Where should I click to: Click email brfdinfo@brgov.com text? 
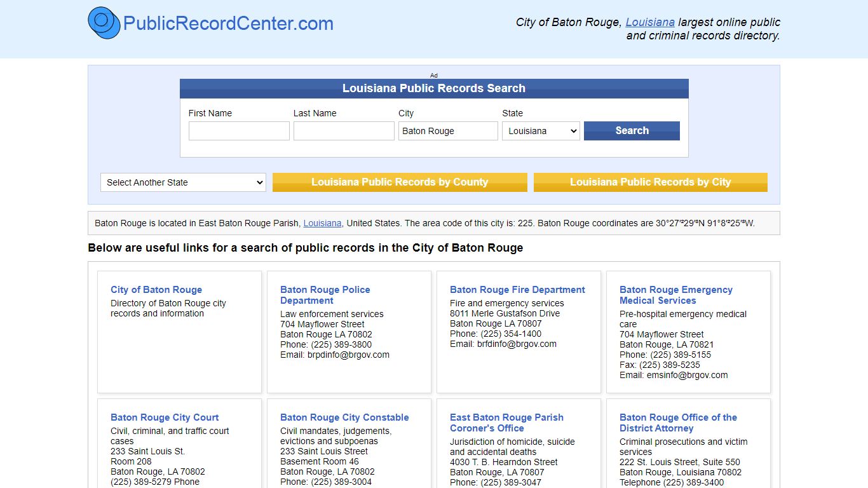pyautogui.click(x=517, y=344)
